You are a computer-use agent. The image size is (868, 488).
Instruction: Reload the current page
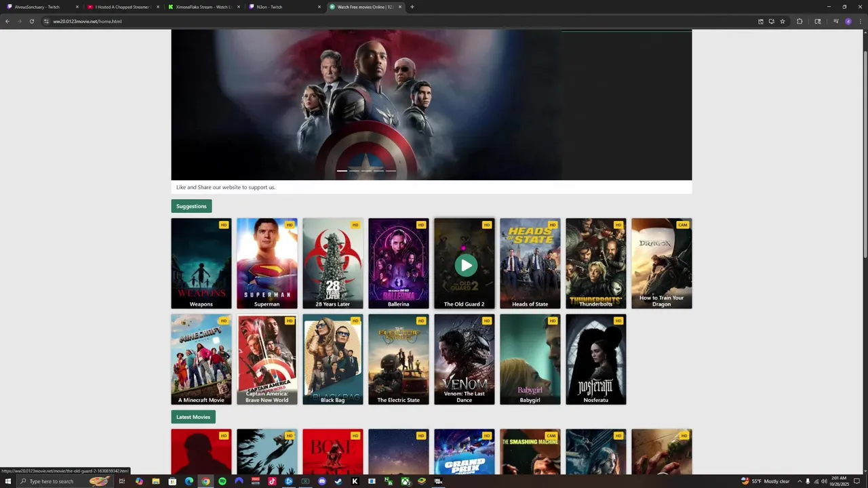[31, 21]
